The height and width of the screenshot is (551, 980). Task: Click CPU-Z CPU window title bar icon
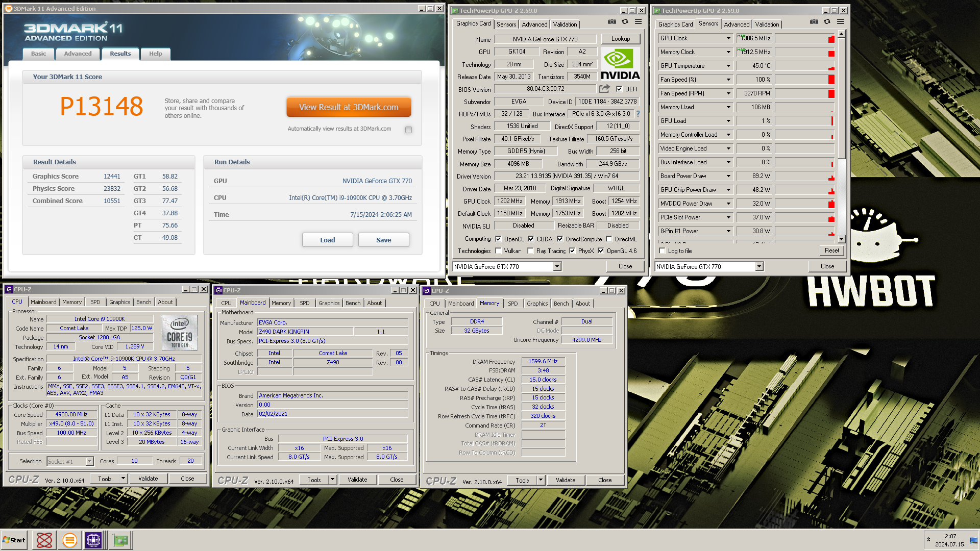point(9,289)
